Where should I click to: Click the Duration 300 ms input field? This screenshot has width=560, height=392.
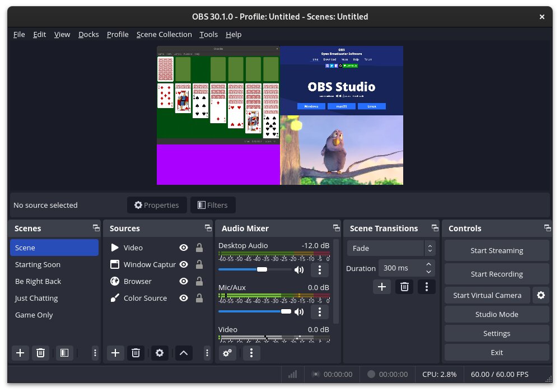(x=407, y=268)
